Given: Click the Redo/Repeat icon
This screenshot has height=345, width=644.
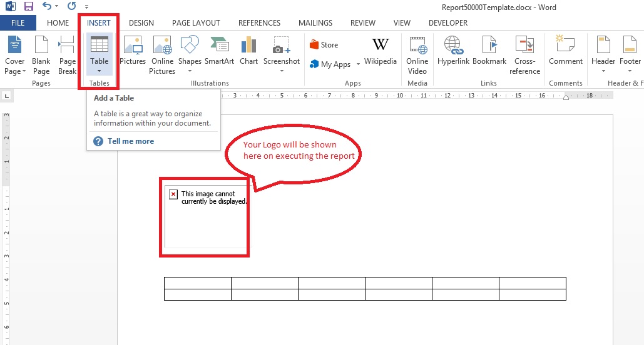Looking at the screenshot, I should 72,6.
